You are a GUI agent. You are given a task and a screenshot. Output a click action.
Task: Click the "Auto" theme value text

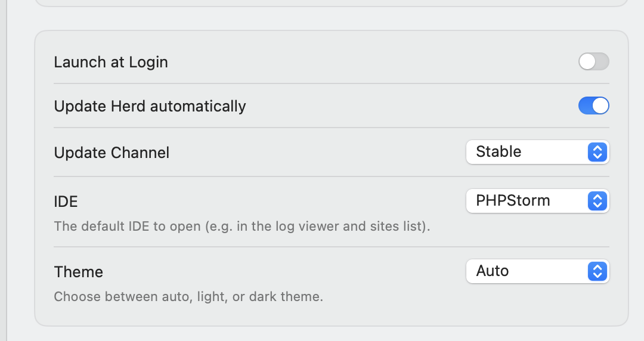click(492, 271)
